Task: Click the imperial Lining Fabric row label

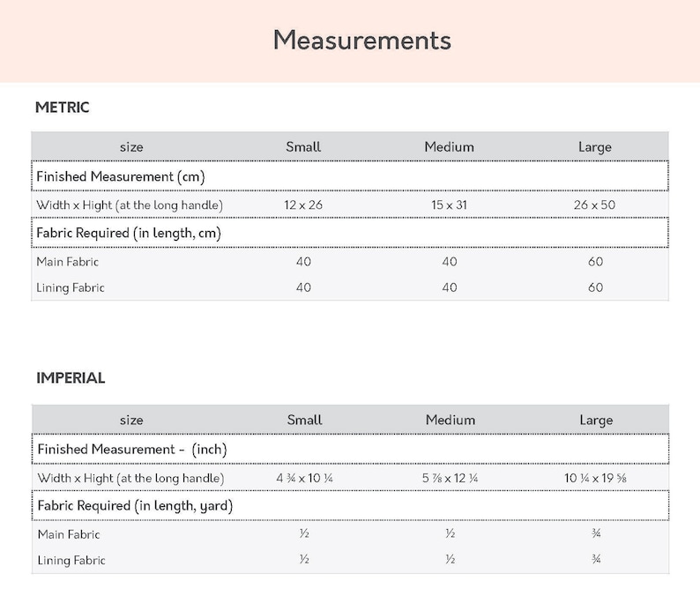Action: pyautogui.click(x=71, y=560)
